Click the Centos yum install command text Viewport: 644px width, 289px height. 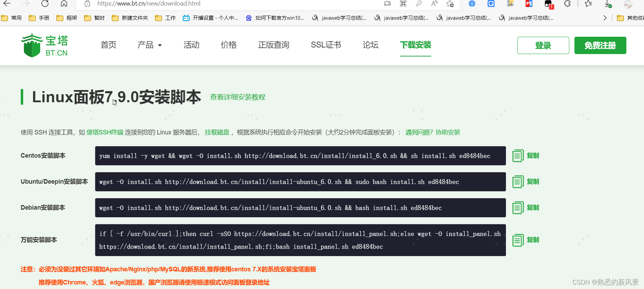(295, 156)
